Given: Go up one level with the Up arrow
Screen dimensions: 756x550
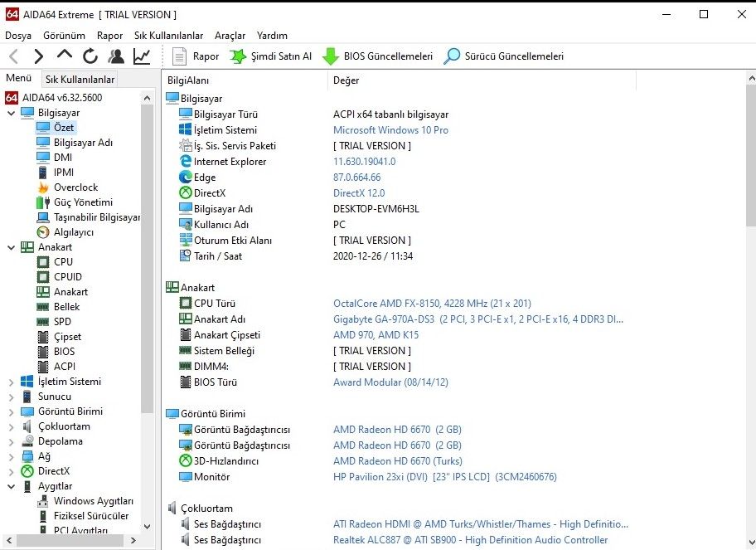Looking at the screenshot, I should pyautogui.click(x=64, y=56).
